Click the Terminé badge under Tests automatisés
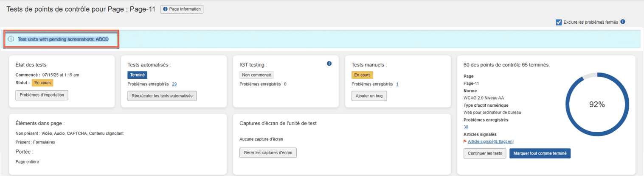Viewport: 644px width, 177px height. 137,75
